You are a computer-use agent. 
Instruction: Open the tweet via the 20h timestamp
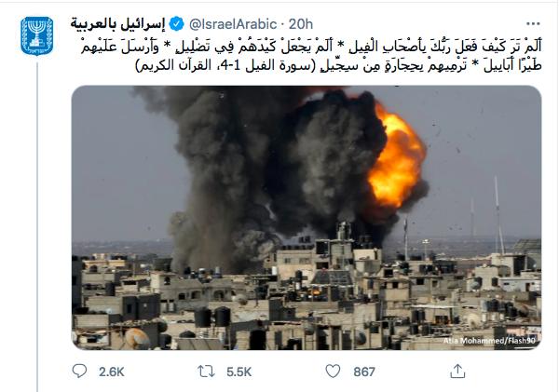[301, 24]
